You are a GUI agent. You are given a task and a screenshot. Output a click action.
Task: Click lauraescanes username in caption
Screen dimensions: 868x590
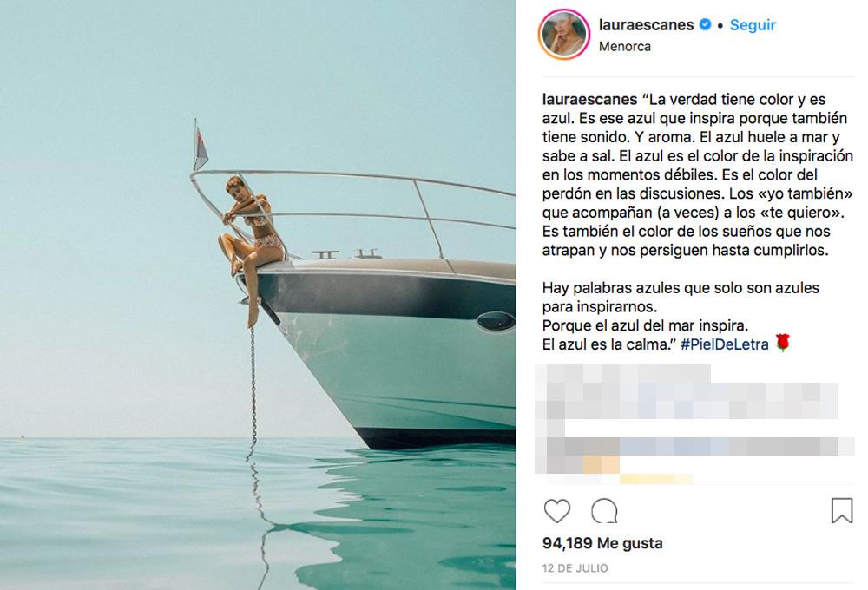click(x=589, y=100)
